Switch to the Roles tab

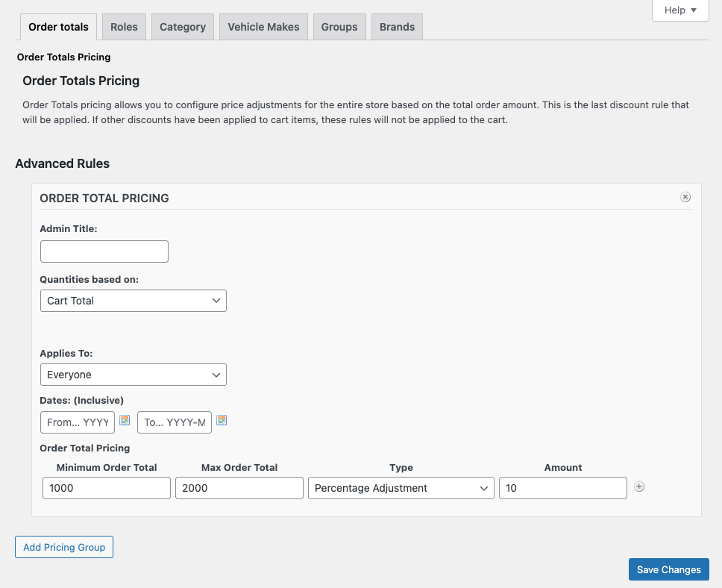point(124,26)
